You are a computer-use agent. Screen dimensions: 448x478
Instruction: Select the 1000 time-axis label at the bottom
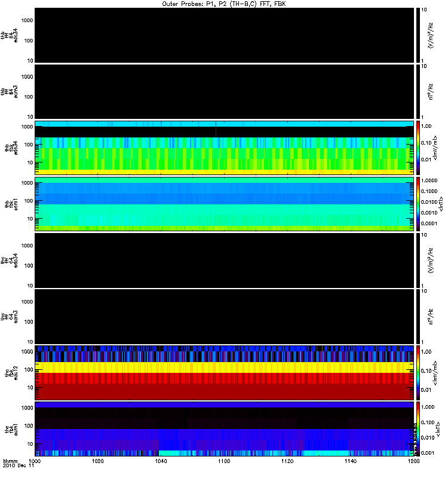point(35,461)
